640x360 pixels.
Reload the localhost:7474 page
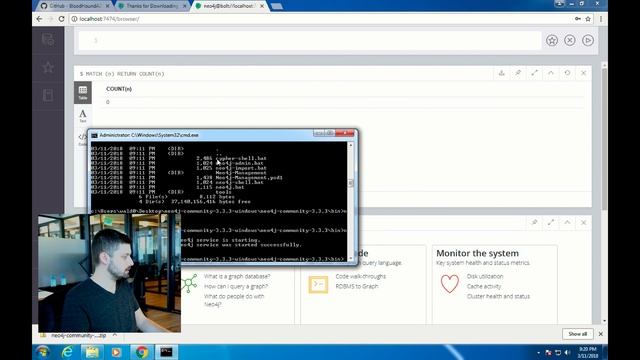point(61,19)
